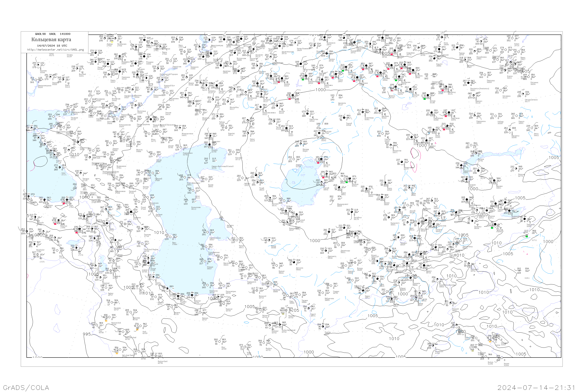588x392 pixels.
Task: Click the shower triangle symbol above Изюм label
Action: coord(68,83)
